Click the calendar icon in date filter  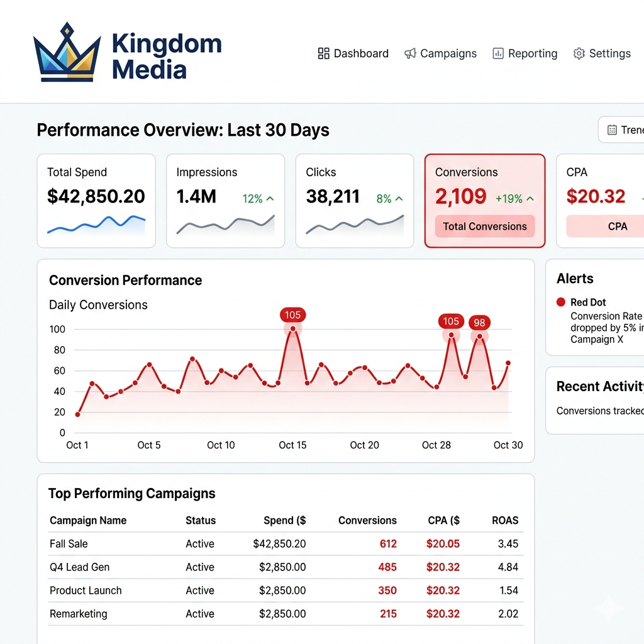612,130
